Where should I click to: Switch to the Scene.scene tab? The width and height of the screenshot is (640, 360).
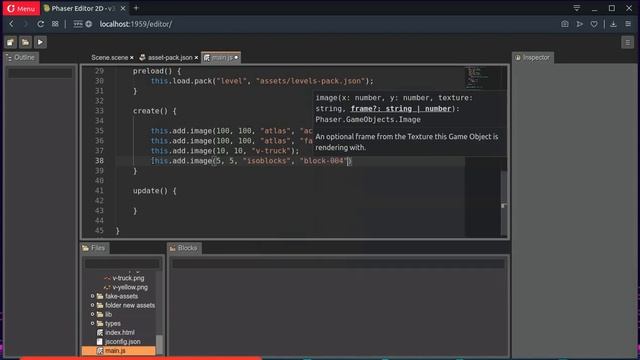click(x=109, y=58)
